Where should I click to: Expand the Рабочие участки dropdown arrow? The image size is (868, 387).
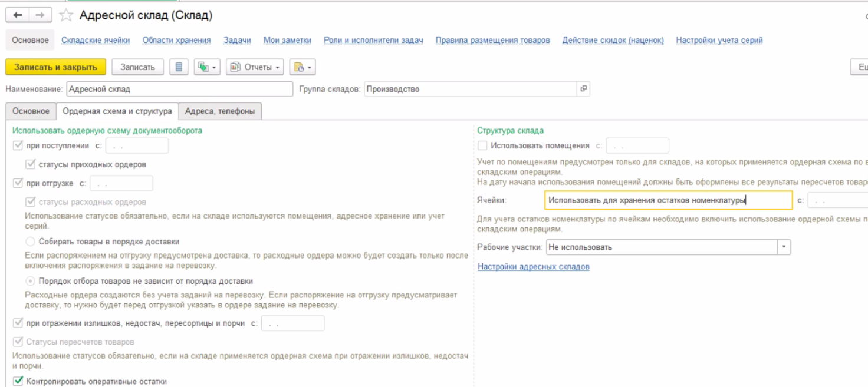tap(784, 247)
